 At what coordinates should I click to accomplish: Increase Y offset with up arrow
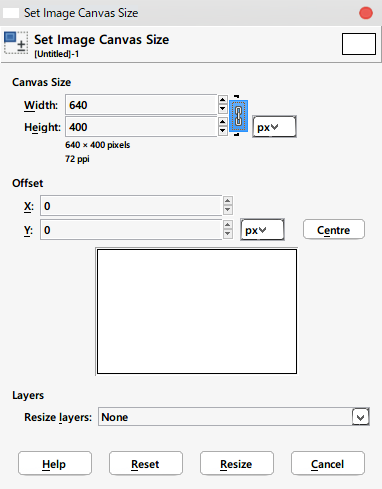[228, 225]
